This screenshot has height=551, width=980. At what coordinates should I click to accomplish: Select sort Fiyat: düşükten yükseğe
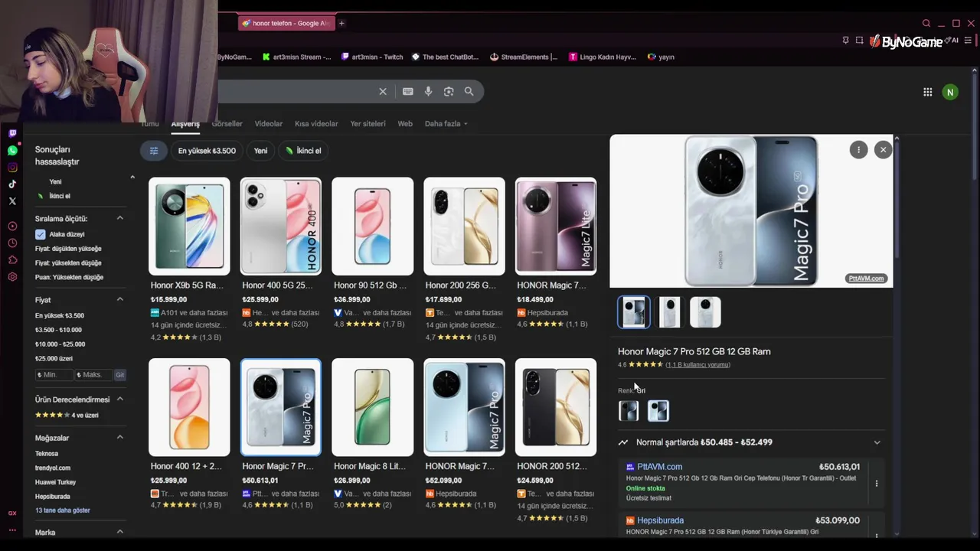point(68,249)
